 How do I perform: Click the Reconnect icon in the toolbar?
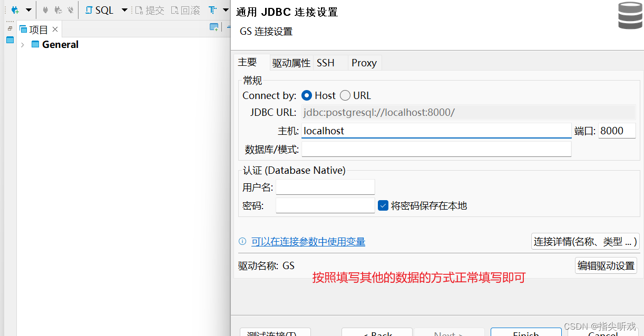(58, 9)
